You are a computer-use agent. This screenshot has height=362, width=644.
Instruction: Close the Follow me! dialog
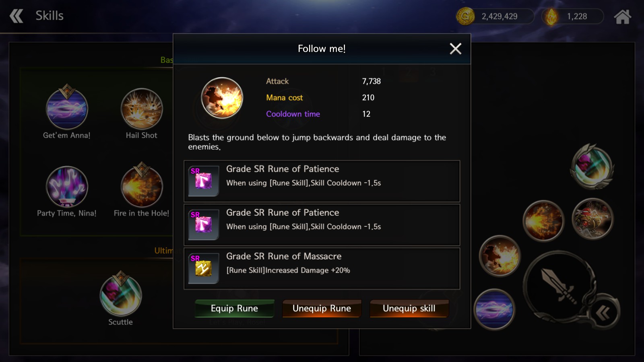(456, 49)
